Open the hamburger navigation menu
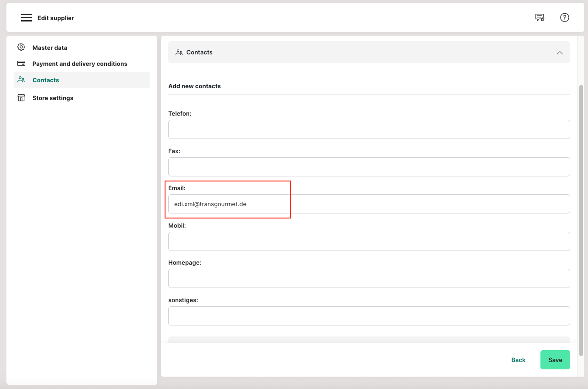The width and height of the screenshot is (588, 389). coord(27,18)
